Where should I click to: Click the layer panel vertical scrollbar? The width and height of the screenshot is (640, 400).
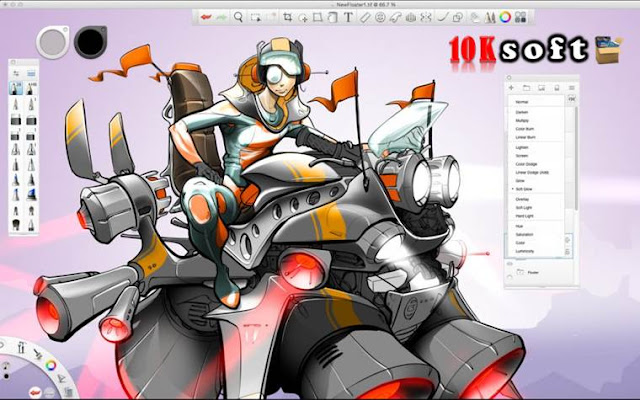[576, 157]
